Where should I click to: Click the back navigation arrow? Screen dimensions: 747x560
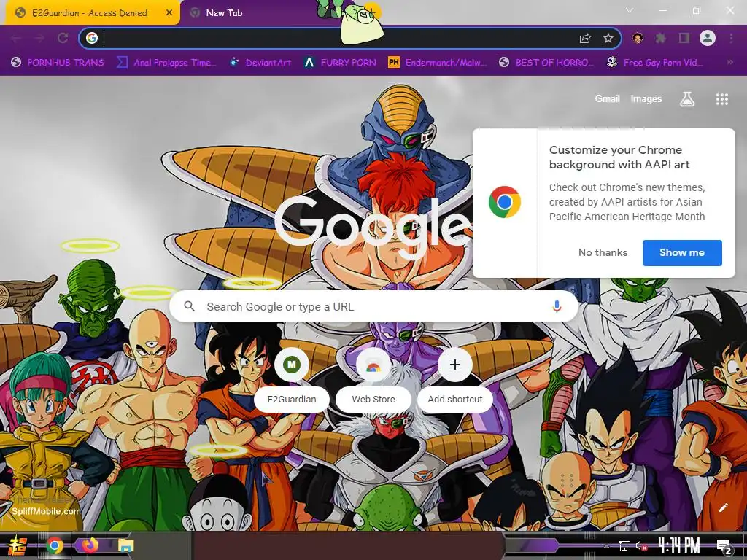coord(16,38)
